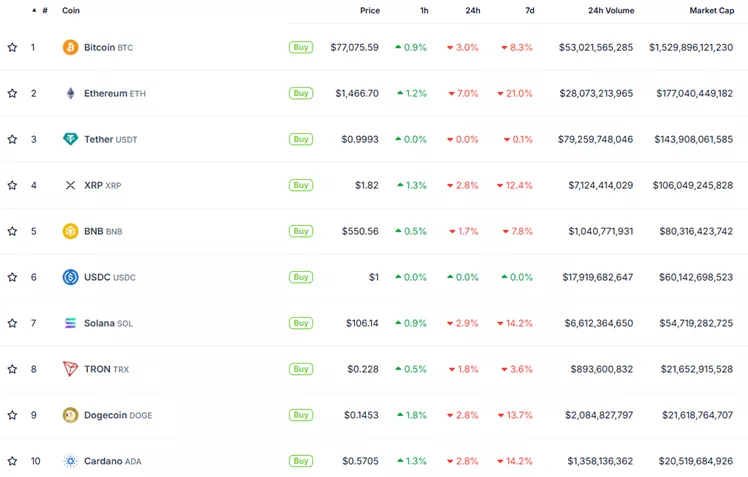Screen dimensions: 748x477
Task: Sort by rank using # column arrow
Action: pos(34,10)
